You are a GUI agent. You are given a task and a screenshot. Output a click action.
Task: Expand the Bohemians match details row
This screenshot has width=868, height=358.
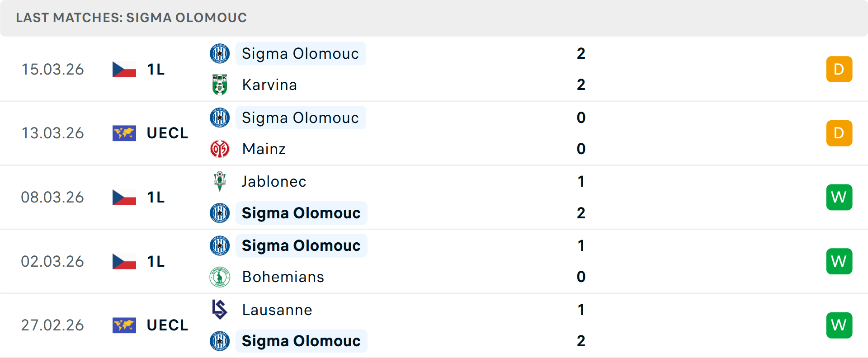tap(434, 261)
